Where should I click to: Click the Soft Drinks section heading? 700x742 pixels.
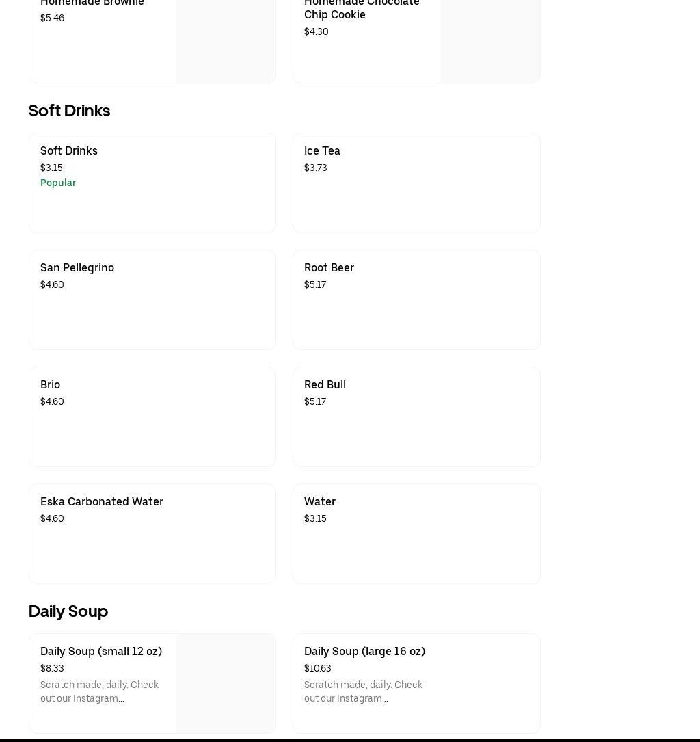tap(69, 110)
